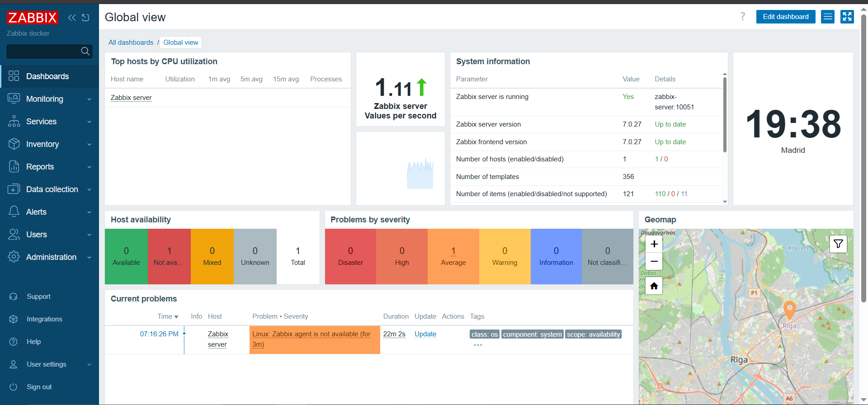Click the orange Riga map marker

click(x=789, y=310)
